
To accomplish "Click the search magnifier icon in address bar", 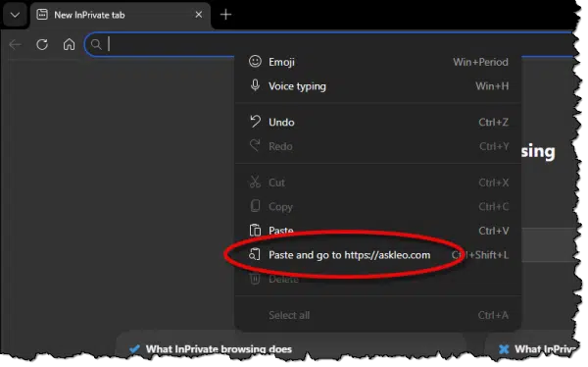I will (x=96, y=44).
